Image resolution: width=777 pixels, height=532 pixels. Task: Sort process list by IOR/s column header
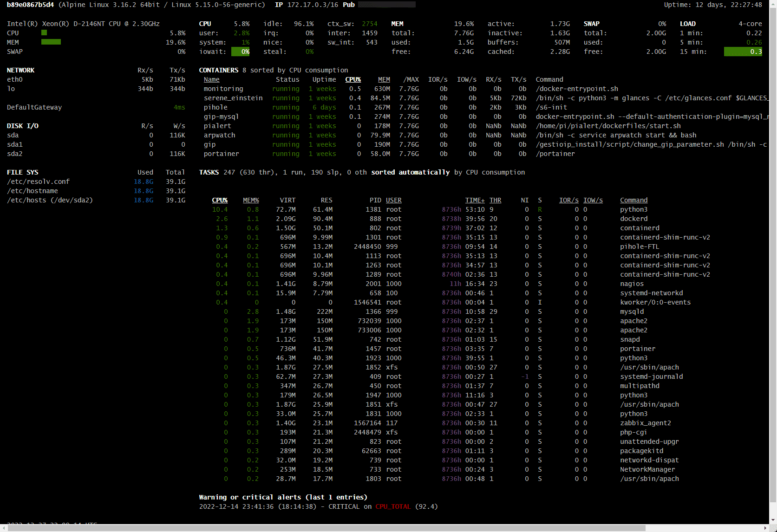pyautogui.click(x=568, y=200)
